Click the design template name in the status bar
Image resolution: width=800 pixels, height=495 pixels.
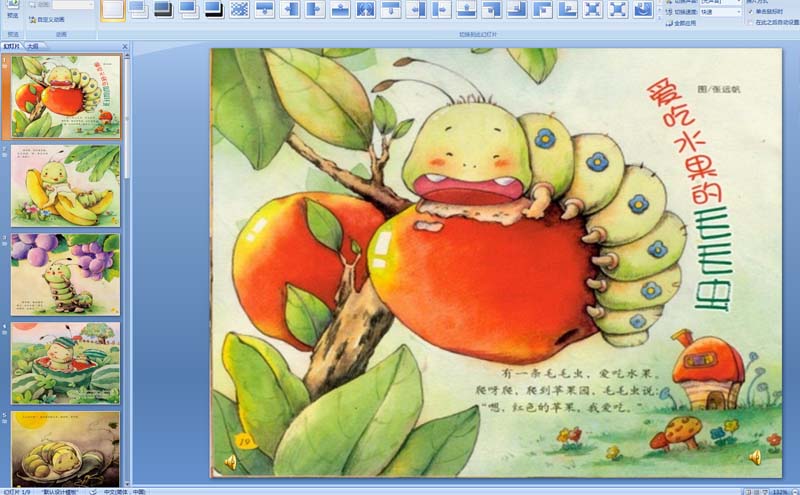[x=59, y=492]
